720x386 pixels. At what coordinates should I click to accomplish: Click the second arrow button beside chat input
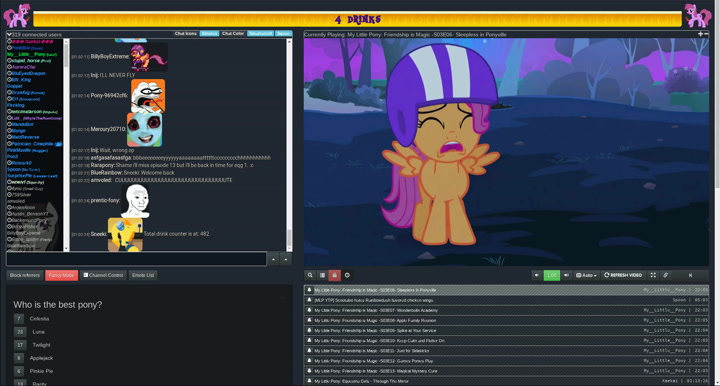point(286,259)
